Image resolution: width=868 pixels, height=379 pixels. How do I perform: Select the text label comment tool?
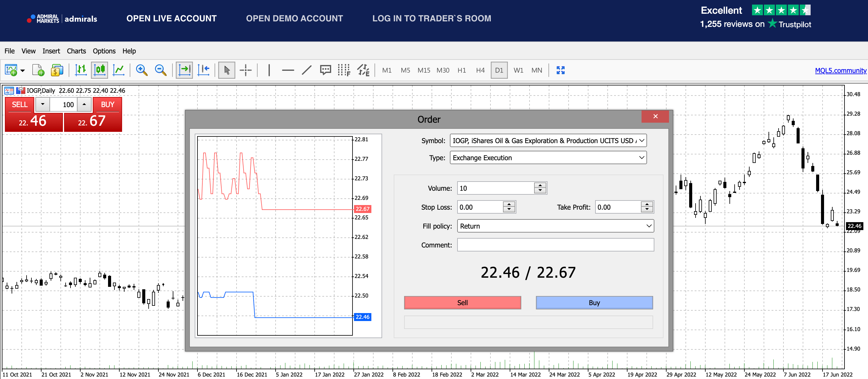point(325,70)
